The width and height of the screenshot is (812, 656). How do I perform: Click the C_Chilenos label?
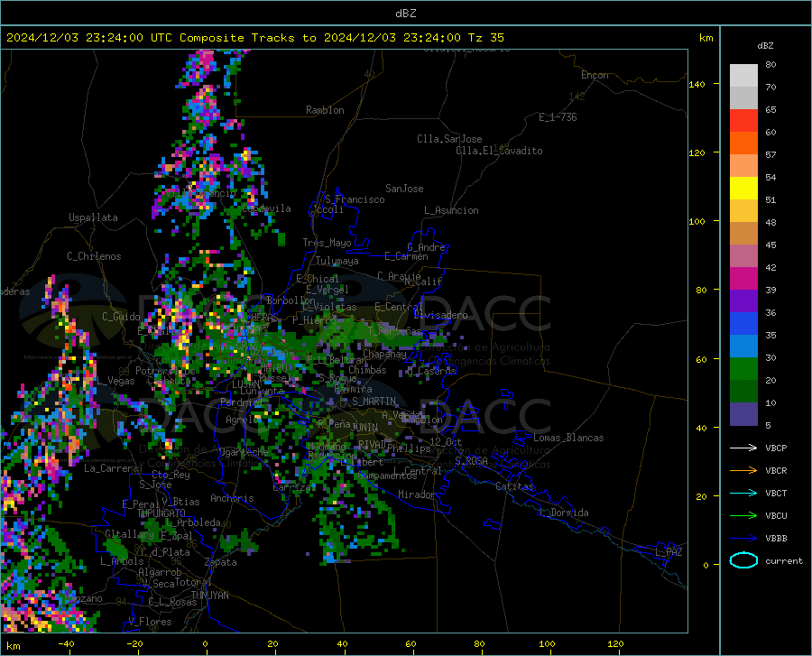[94, 256]
